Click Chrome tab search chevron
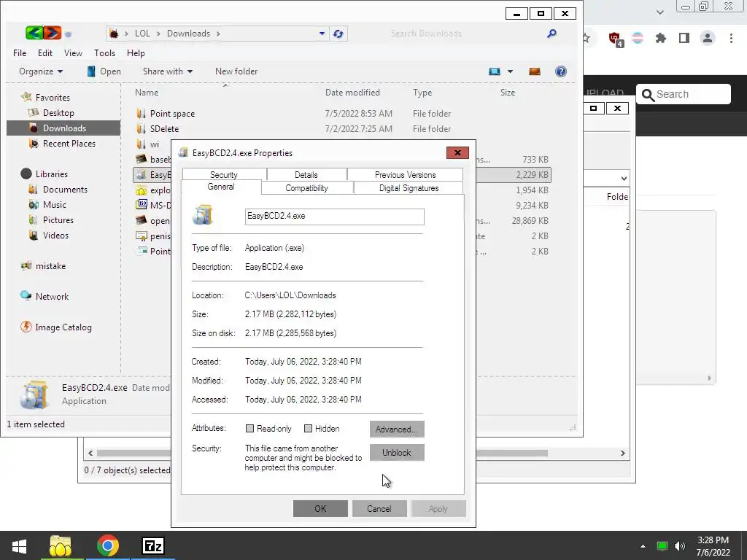 [659, 12]
